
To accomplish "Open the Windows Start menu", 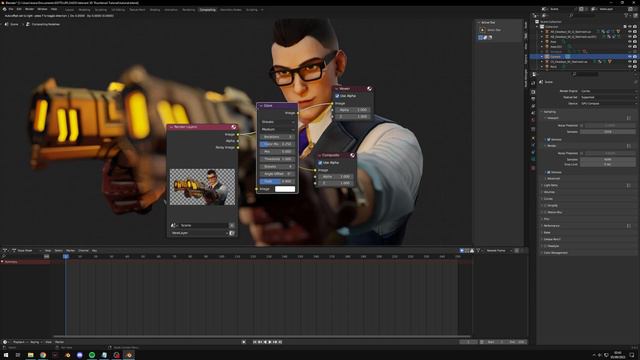I will pyautogui.click(x=6, y=355).
